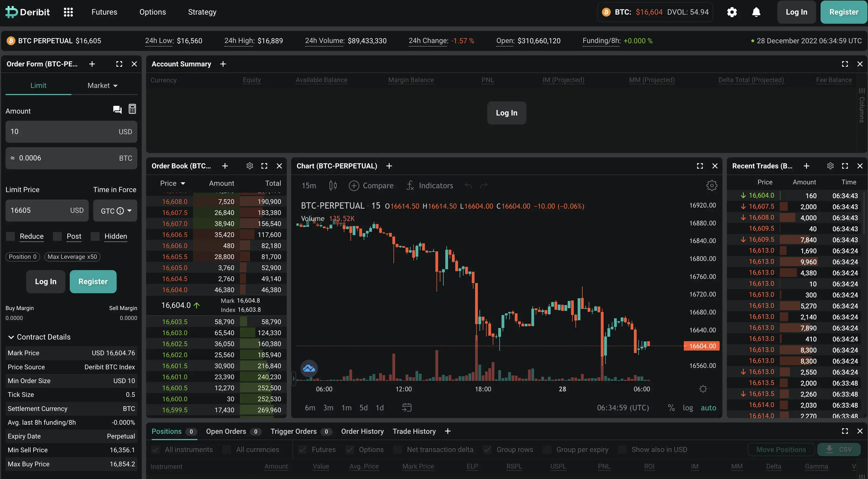This screenshot has width=868, height=479.
Task: Toggle the Reduce checkbox
Action: (10, 236)
